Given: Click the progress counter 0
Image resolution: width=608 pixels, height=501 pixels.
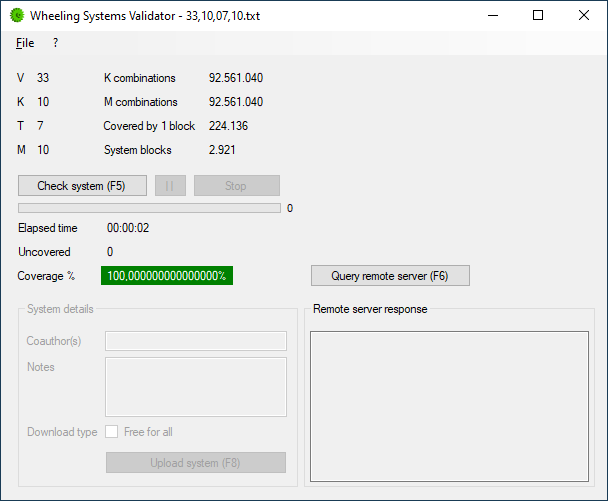Looking at the screenshot, I should [x=290, y=209].
